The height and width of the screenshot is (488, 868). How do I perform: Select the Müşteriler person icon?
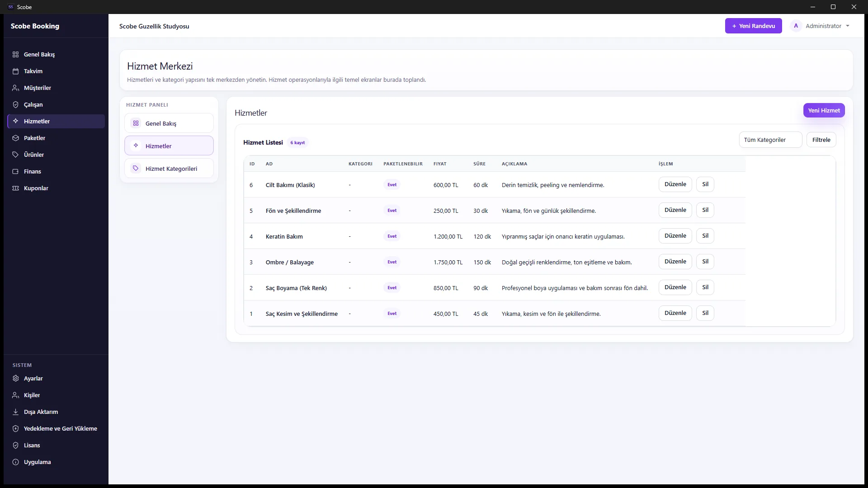[15, 88]
